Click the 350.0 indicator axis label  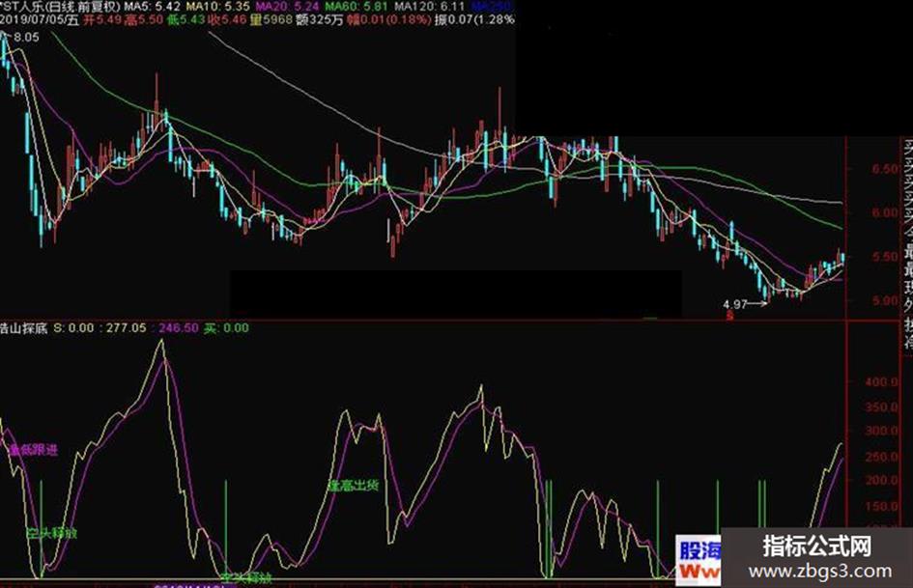pyautogui.click(x=882, y=406)
